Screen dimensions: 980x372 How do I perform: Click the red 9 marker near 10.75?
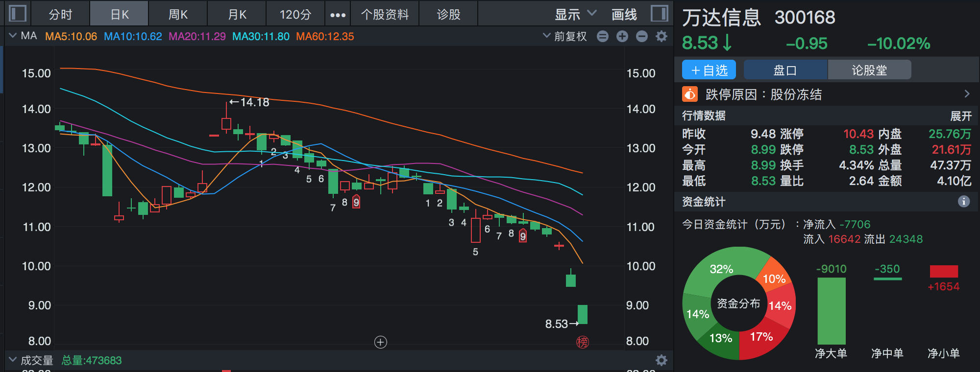point(523,236)
